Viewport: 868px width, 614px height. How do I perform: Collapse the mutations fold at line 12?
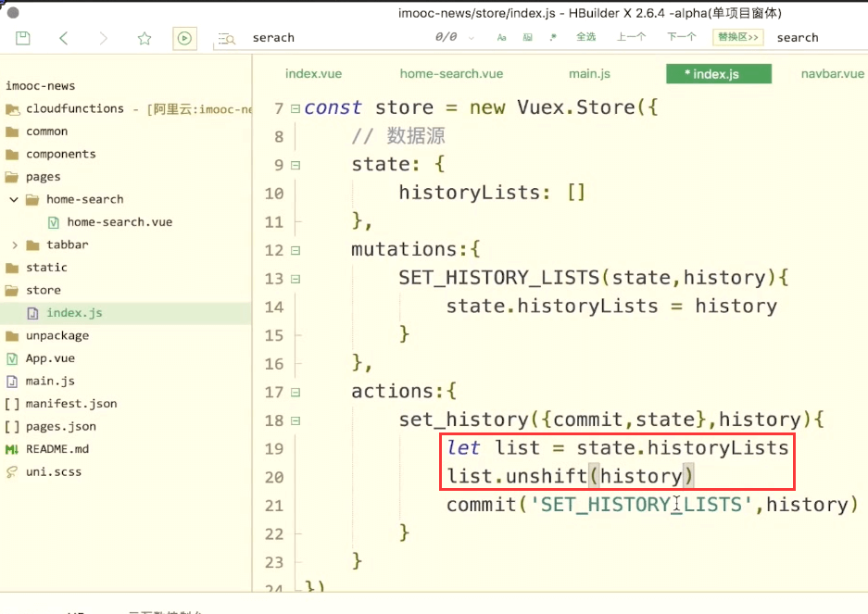pyautogui.click(x=296, y=250)
